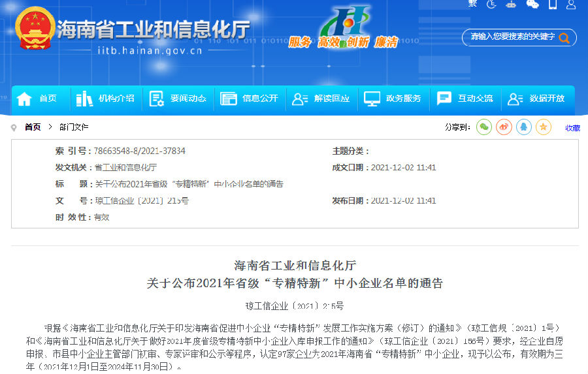Open the 首页 navigation menu item
588x374 pixels.
[38, 99]
